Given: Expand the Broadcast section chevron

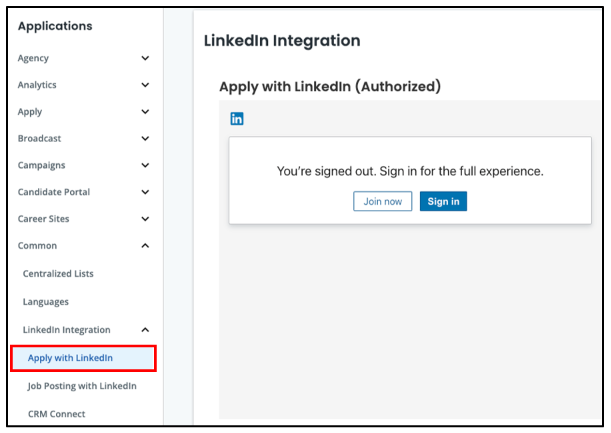Looking at the screenshot, I should [145, 138].
